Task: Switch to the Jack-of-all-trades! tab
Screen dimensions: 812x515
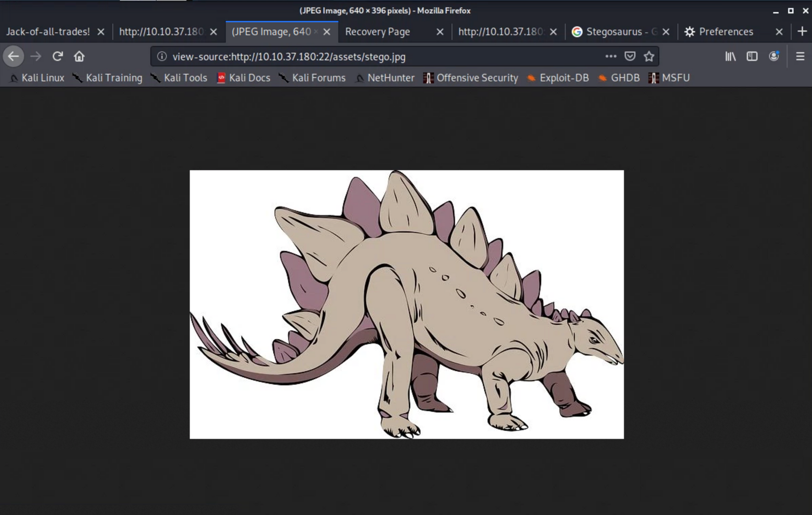Action: pyautogui.click(x=48, y=32)
